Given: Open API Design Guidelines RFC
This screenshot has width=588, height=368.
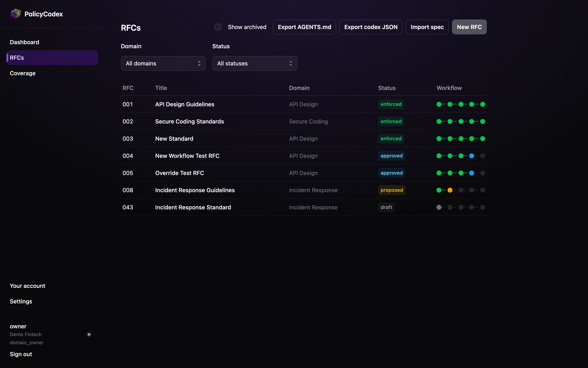Looking at the screenshot, I should (x=185, y=104).
